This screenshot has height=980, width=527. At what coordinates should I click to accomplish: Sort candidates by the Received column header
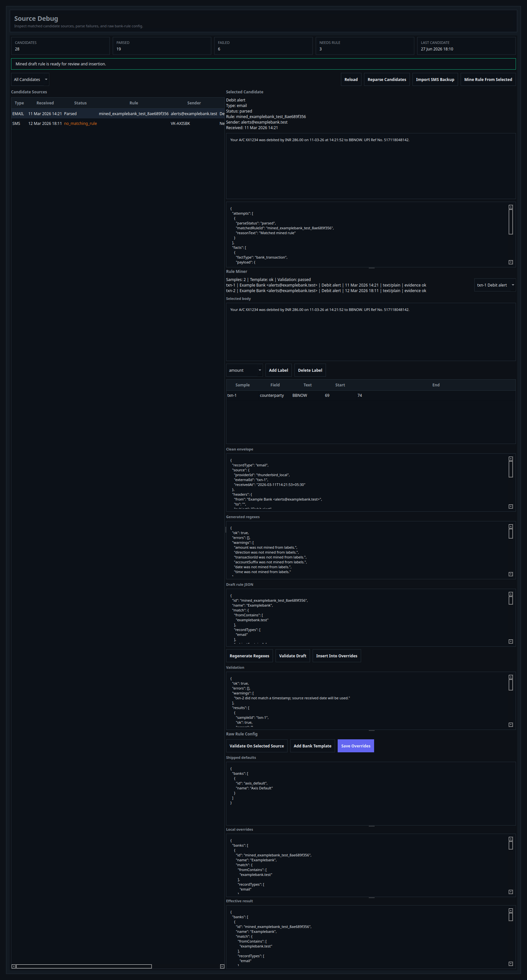point(45,103)
